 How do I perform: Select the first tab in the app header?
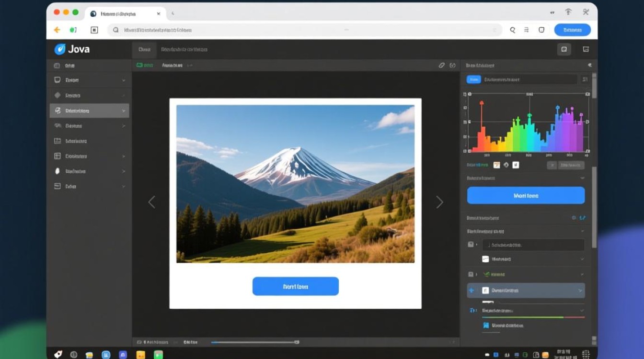tap(144, 49)
